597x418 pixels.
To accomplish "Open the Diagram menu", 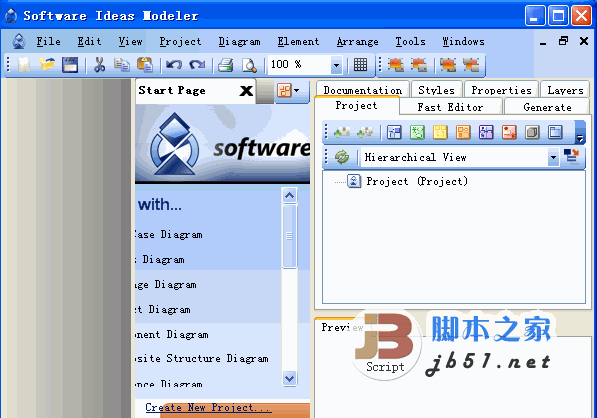I will pos(239,41).
